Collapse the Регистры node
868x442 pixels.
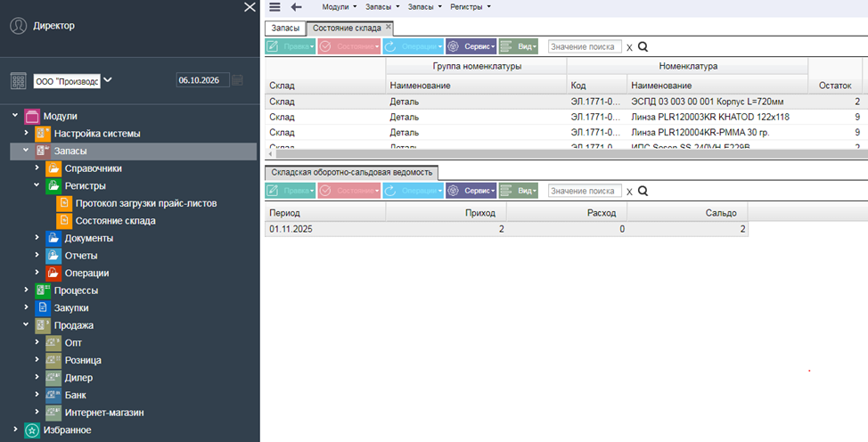pos(37,185)
